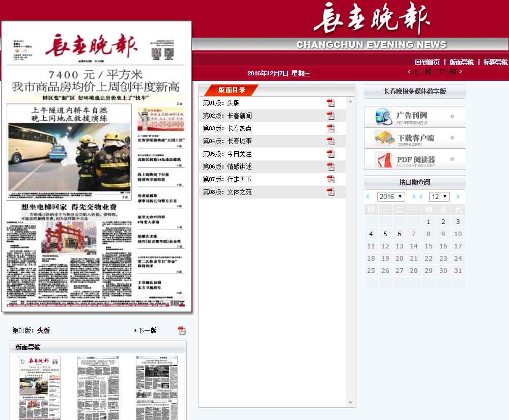Click the 按日期查阅 heading

pos(415,182)
